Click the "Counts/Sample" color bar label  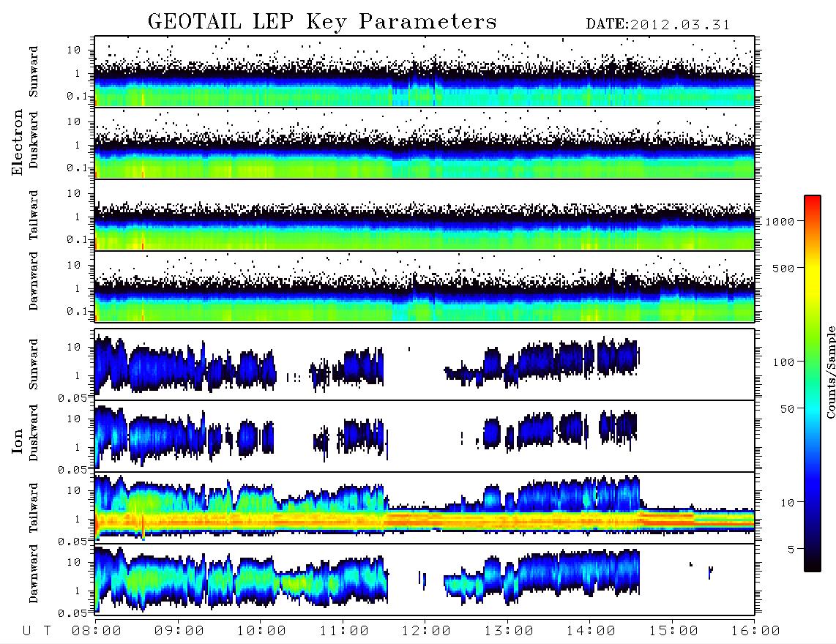(x=830, y=372)
